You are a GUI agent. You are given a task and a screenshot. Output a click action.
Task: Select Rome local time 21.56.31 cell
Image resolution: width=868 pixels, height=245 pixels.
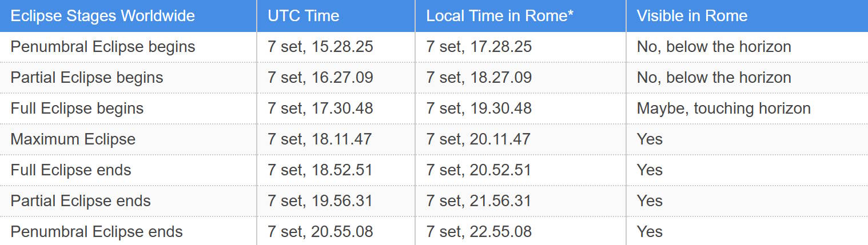click(x=479, y=201)
